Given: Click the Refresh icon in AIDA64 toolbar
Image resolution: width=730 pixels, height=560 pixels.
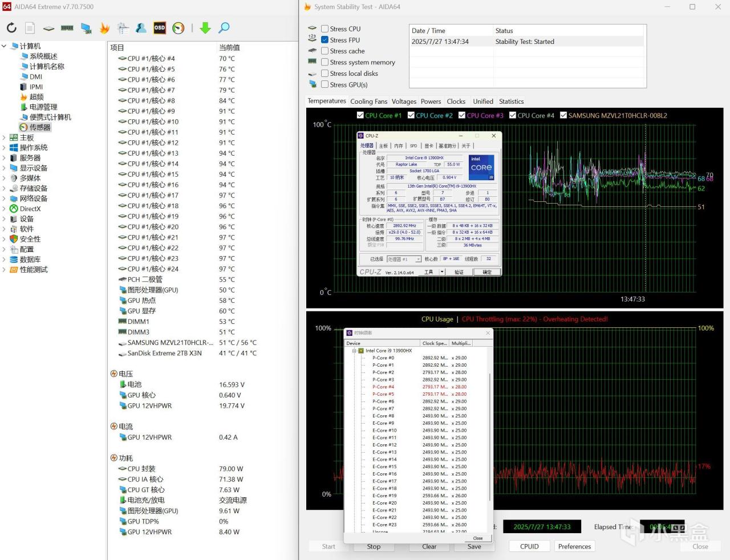Looking at the screenshot, I should click(x=11, y=28).
